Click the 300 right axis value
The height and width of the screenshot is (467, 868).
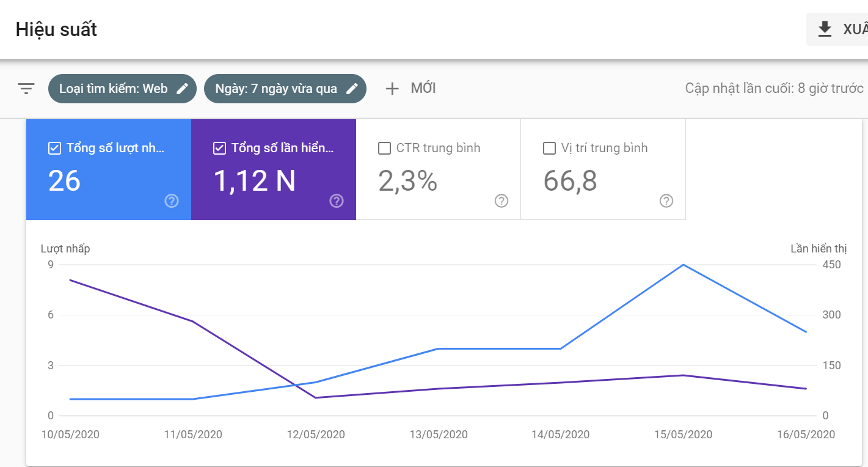click(832, 315)
